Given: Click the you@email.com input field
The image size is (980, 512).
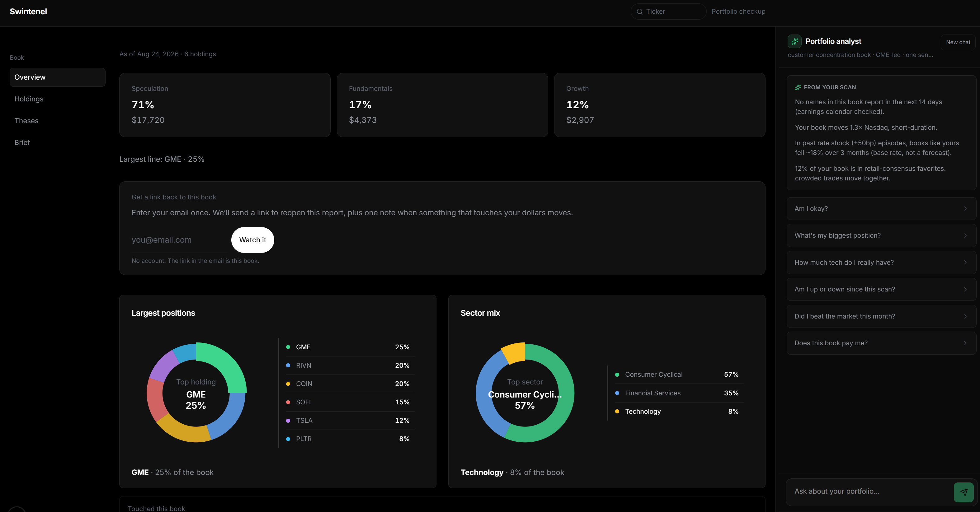Looking at the screenshot, I should 179,240.
